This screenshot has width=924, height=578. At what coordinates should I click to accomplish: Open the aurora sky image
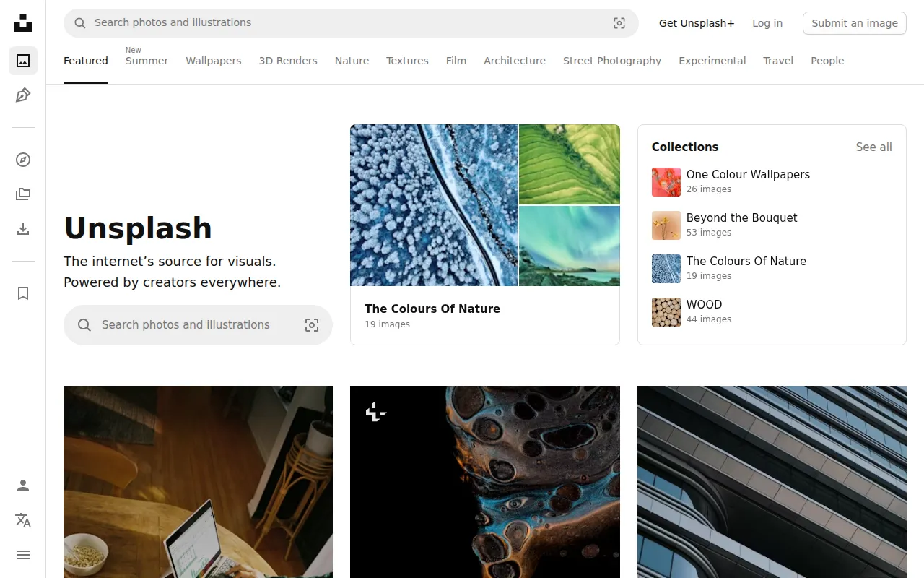570,246
